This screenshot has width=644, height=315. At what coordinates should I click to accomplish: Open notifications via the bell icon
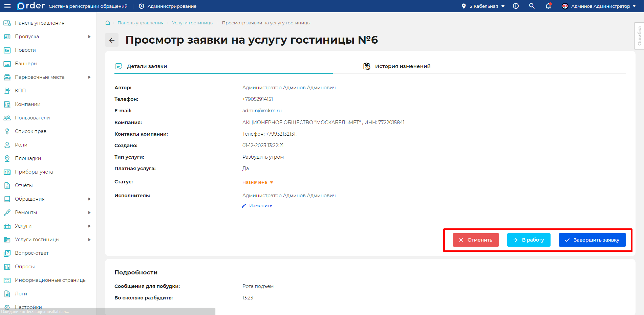[x=548, y=6]
